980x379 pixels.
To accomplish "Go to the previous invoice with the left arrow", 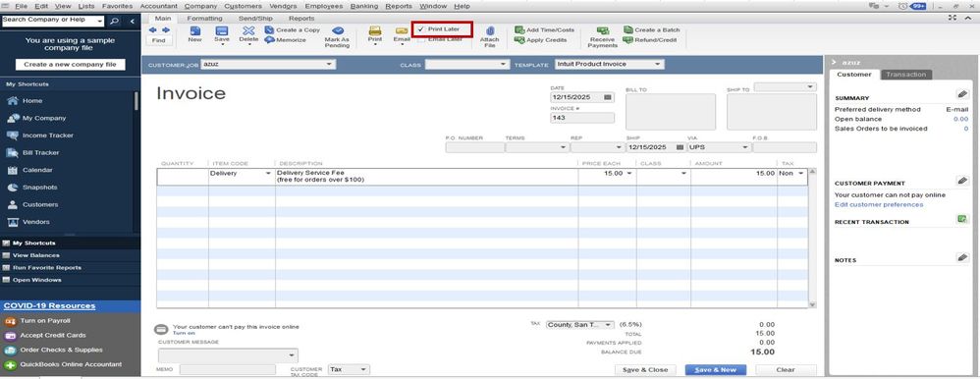I will (152, 29).
